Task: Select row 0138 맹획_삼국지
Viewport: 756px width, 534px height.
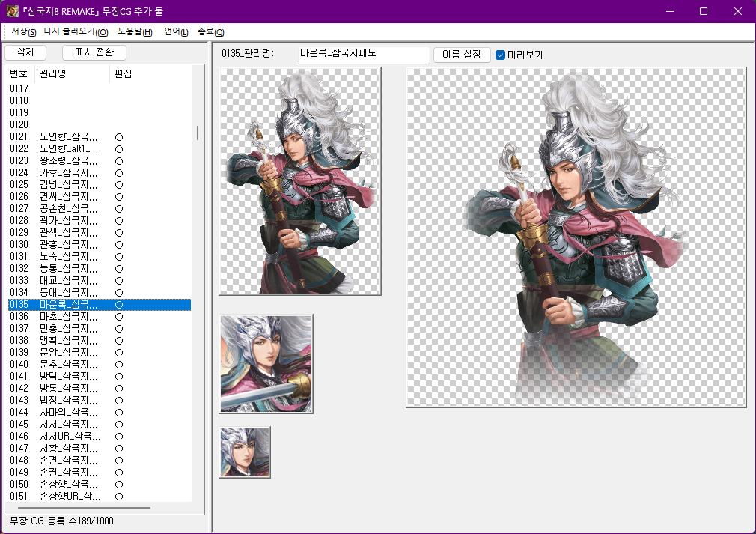Action: (100, 340)
